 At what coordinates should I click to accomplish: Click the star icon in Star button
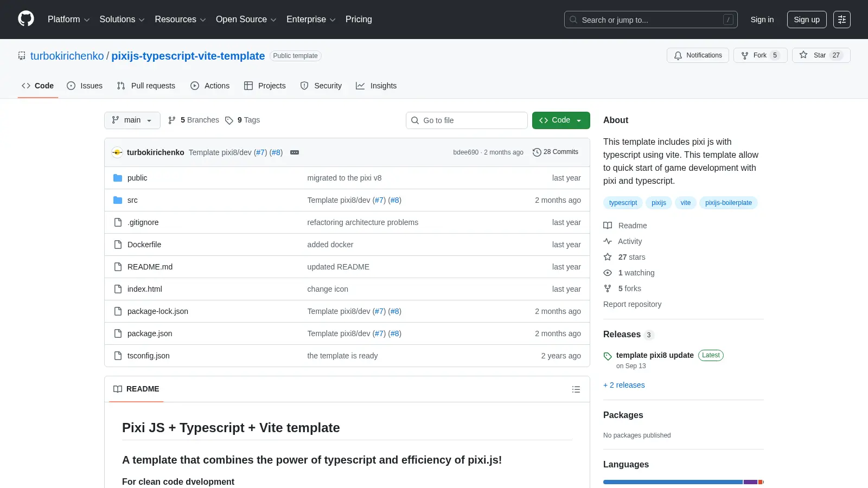pyautogui.click(x=803, y=55)
